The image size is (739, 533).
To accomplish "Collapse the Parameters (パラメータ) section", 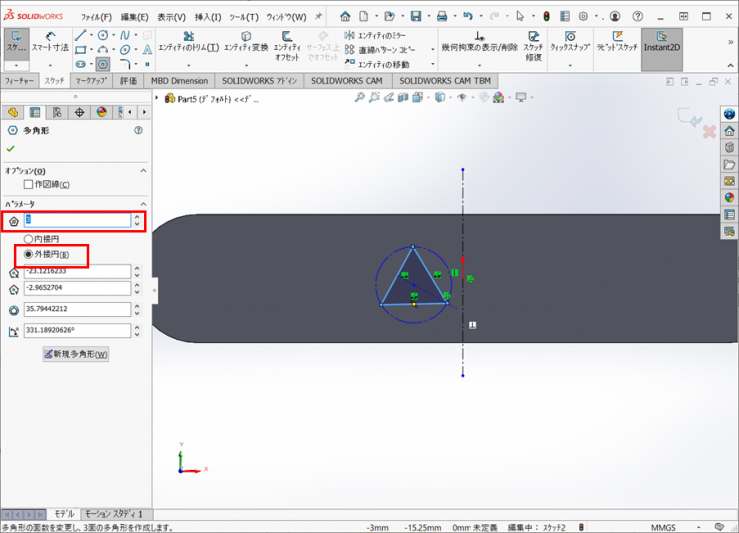I will (x=143, y=203).
